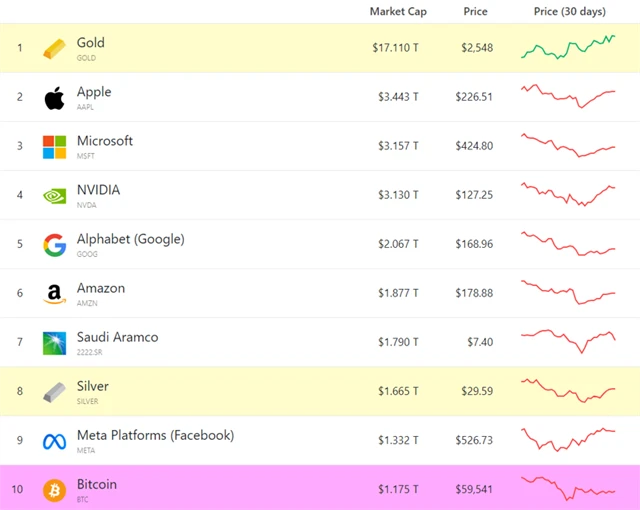Image resolution: width=640 pixels, height=510 pixels.
Task: Click the Amazon logo icon
Action: 54,294
